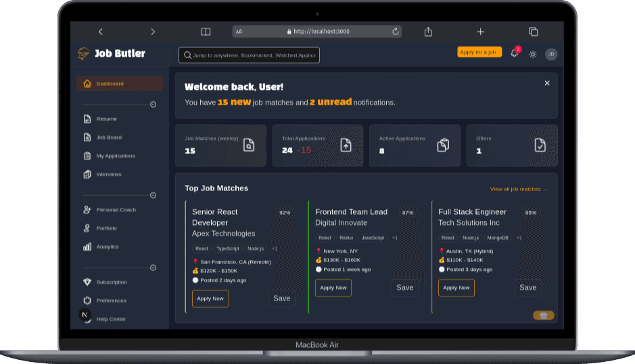The image size is (635, 364).
Task: Open Help Center in the sidebar
Action: (x=120, y=319)
